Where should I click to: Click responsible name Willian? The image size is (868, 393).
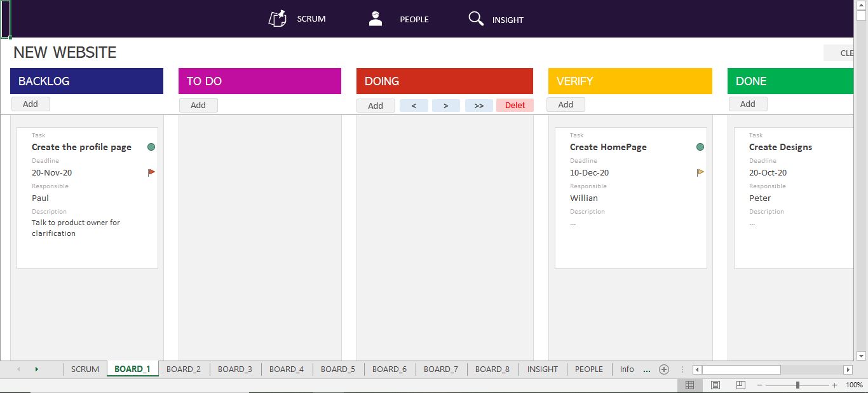584,198
